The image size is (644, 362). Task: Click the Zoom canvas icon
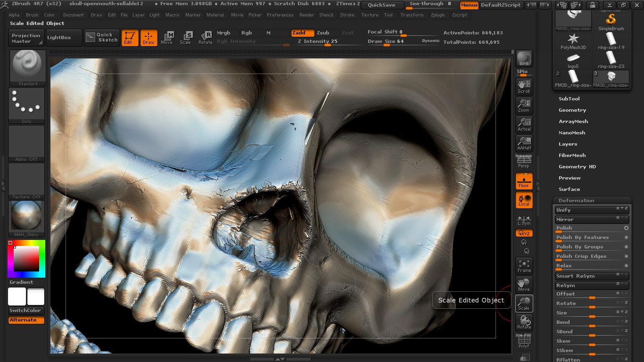tap(524, 105)
